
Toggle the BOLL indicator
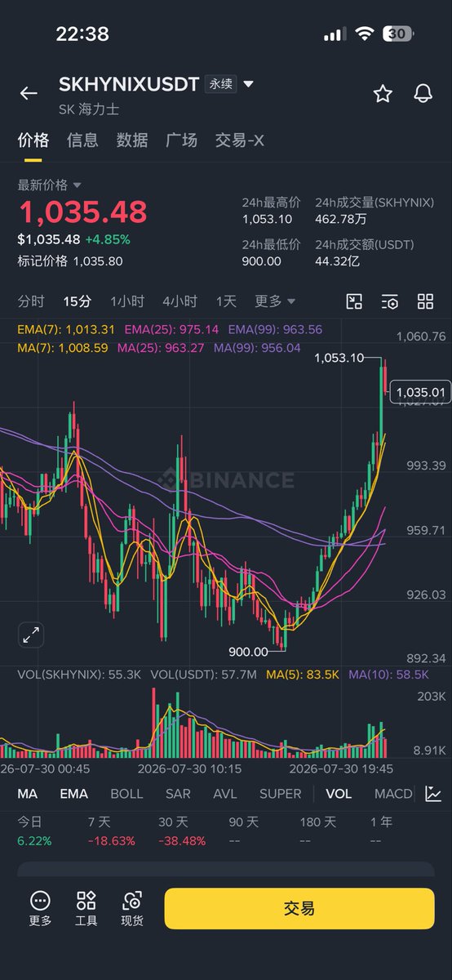tap(126, 794)
